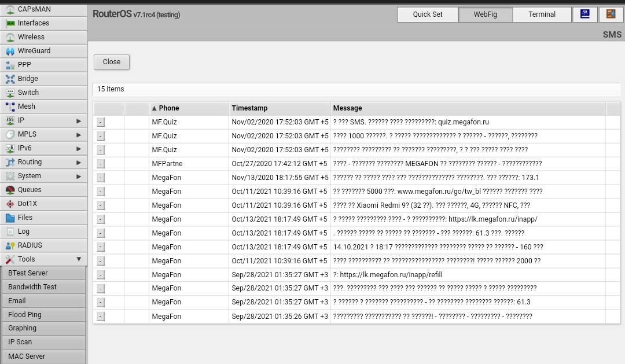Click the RADIUS icon
The image size is (625, 364).
(10, 245)
